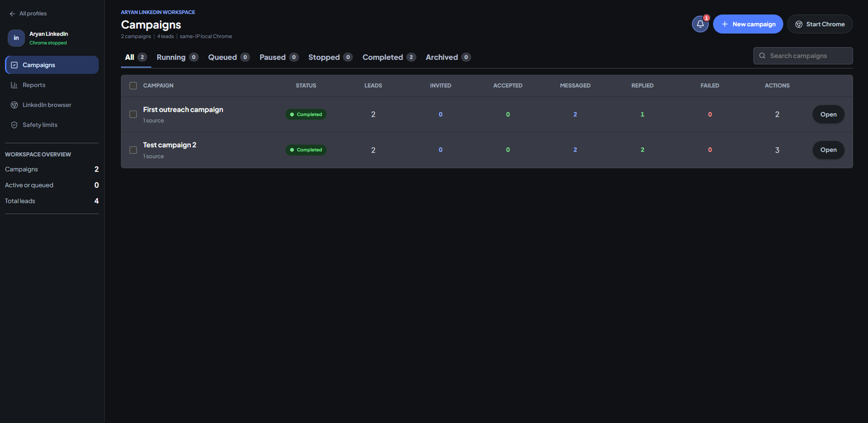Click the LinkedIn profile avatar icon
868x423 pixels.
tap(16, 38)
